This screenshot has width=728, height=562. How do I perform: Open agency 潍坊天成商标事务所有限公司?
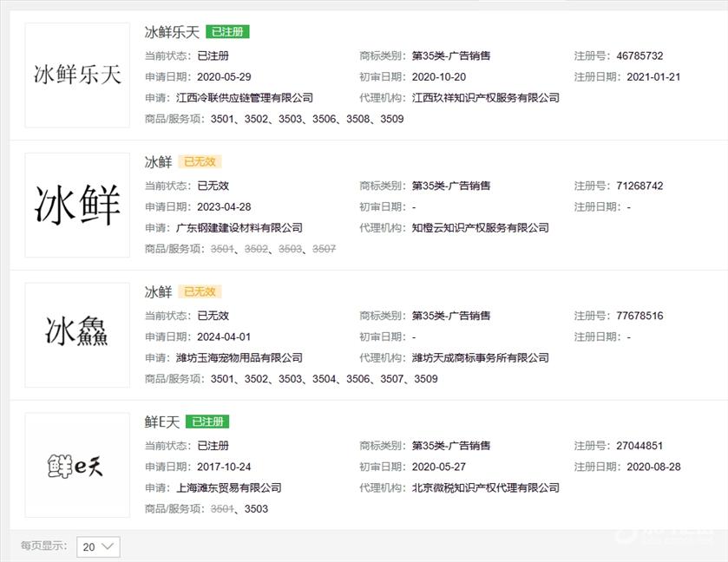pyautogui.click(x=480, y=357)
